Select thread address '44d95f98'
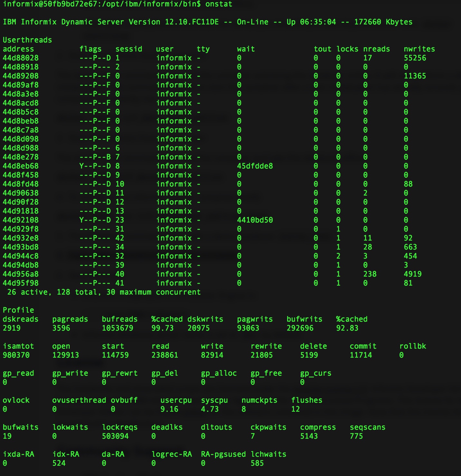 click(x=21, y=283)
